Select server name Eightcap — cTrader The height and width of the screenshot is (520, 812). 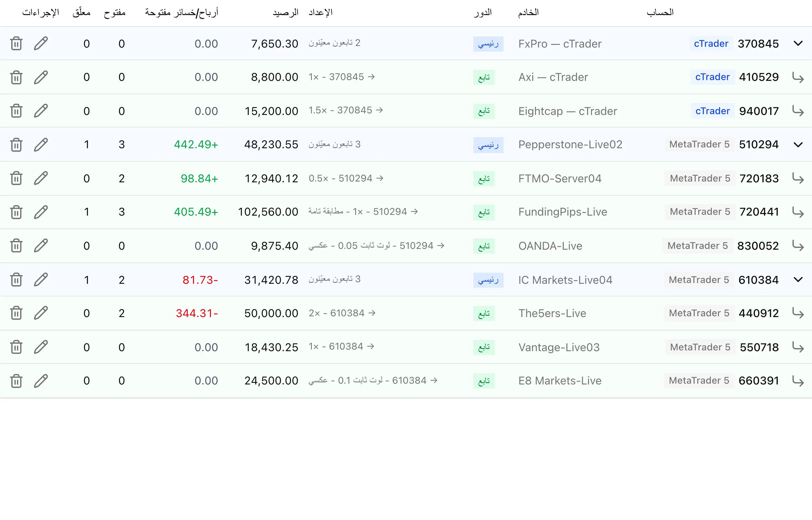pyautogui.click(x=568, y=111)
